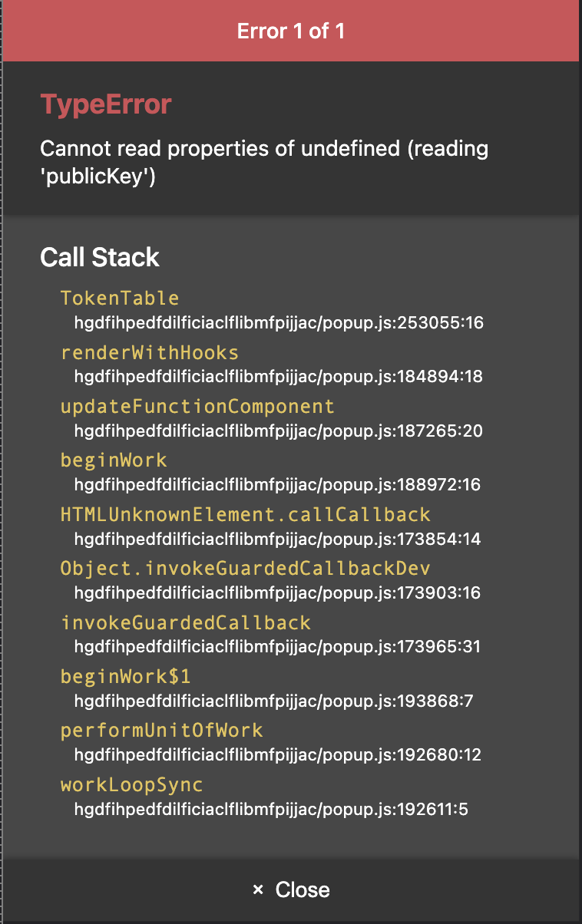Click the Error 1 of 1 header bar
Screen dimensions: 582x924
[x=291, y=31]
